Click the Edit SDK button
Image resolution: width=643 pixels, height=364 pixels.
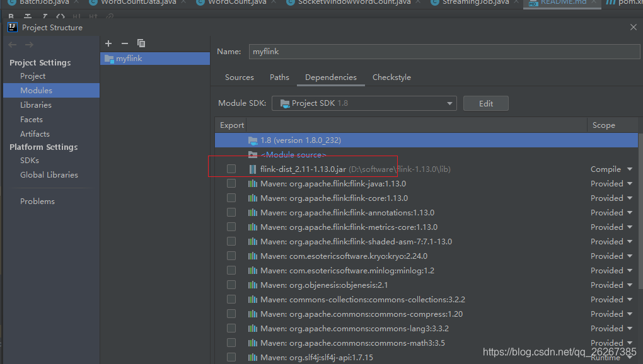coord(486,103)
